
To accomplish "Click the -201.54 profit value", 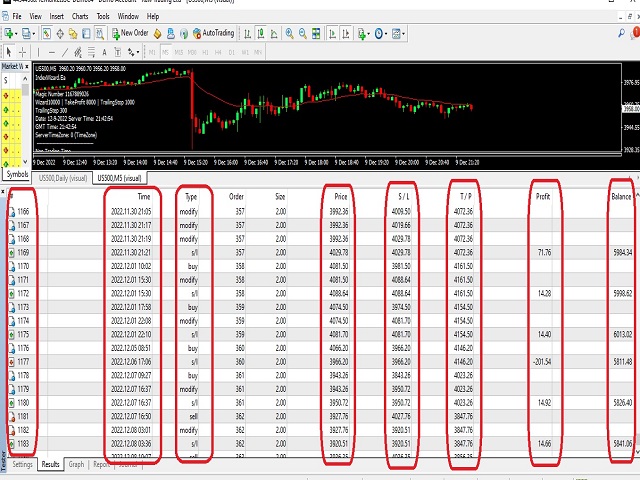I will (542, 362).
